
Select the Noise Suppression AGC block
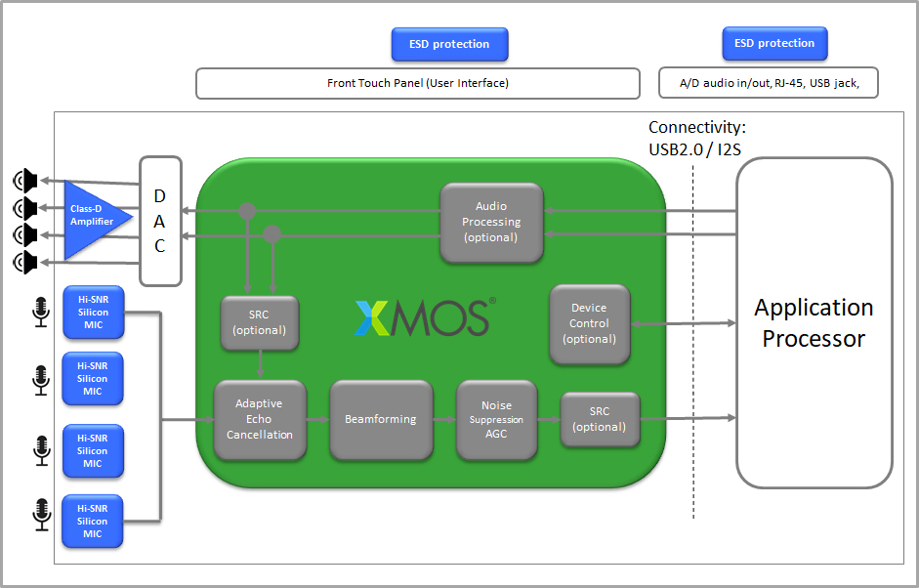coord(497,419)
